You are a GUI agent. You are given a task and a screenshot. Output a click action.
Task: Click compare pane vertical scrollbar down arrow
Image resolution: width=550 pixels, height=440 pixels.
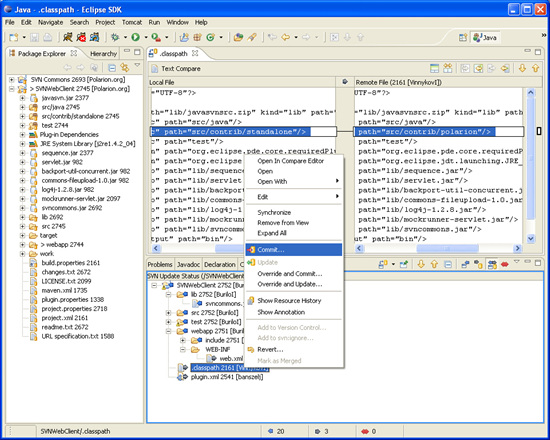pos(530,239)
